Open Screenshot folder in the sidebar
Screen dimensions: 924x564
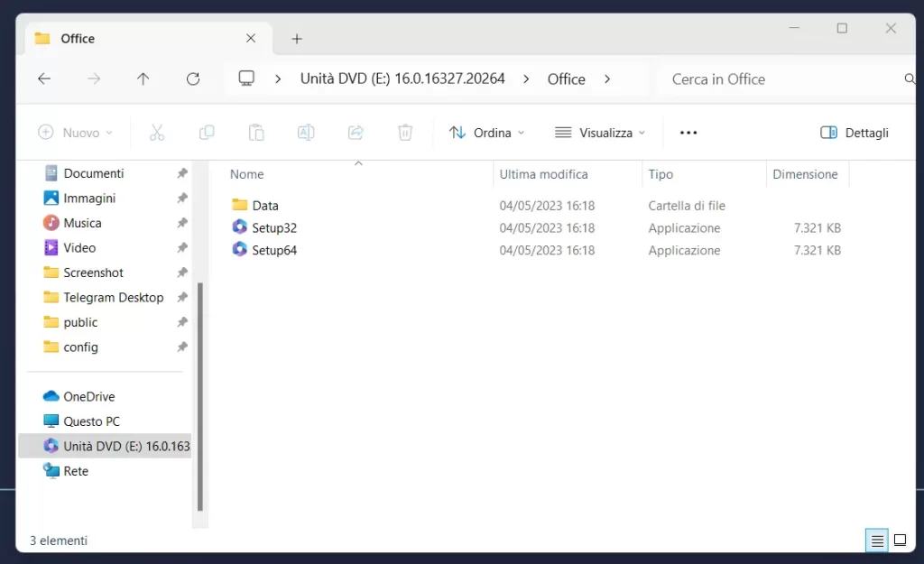pos(93,273)
